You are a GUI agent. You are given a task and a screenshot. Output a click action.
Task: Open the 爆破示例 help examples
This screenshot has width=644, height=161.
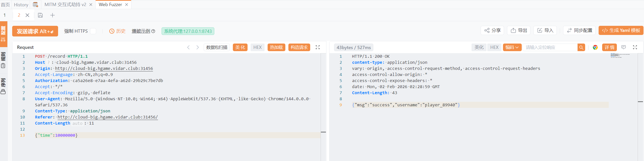click(x=143, y=31)
